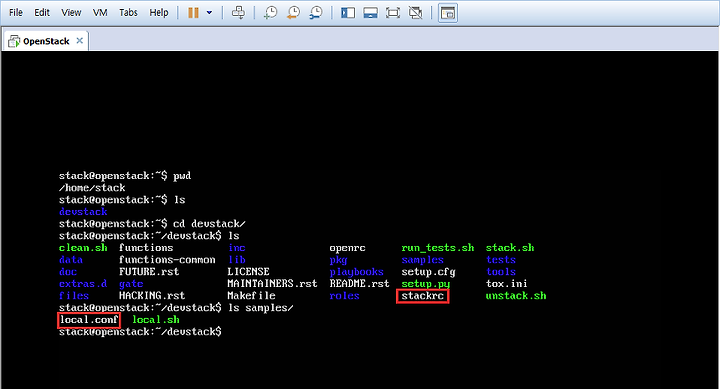Click the 'cd devstack/' command text
This screenshot has width=720, height=389.
click(209, 224)
